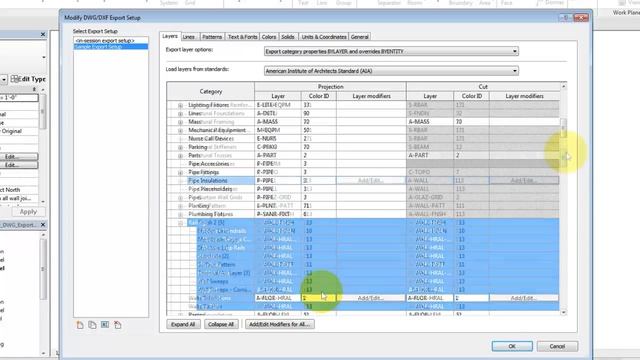Click the Properties palette vertical scrollbar

43,145
